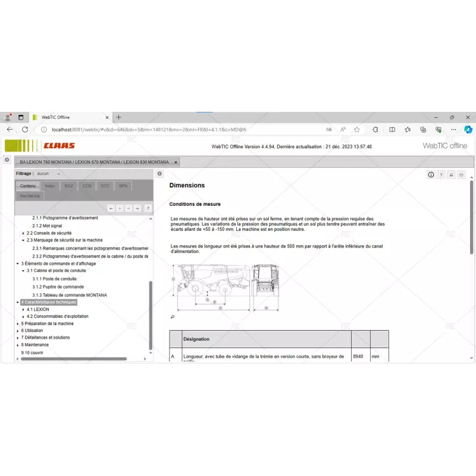
Task: Click the email feedback icon
Action: coord(462,174)
